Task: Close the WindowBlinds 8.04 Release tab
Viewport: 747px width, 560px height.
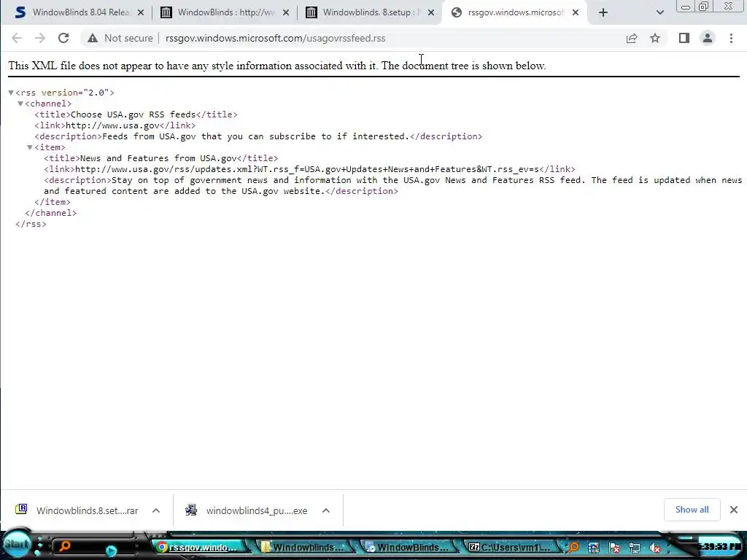Action: tap(141, 13)
